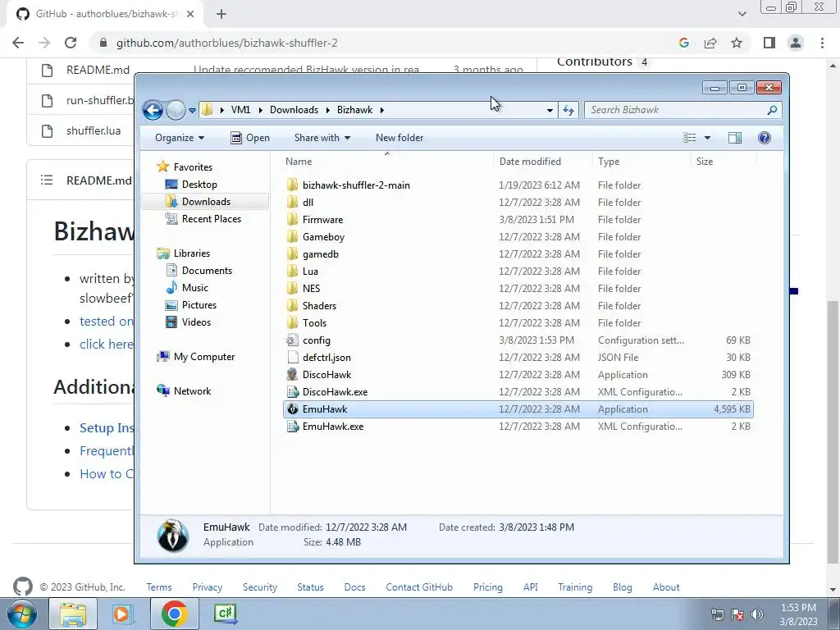Viewport: 840px width, 630px height.
Task: Sort by Date modified column header
Action: click(x=543, y=162)
